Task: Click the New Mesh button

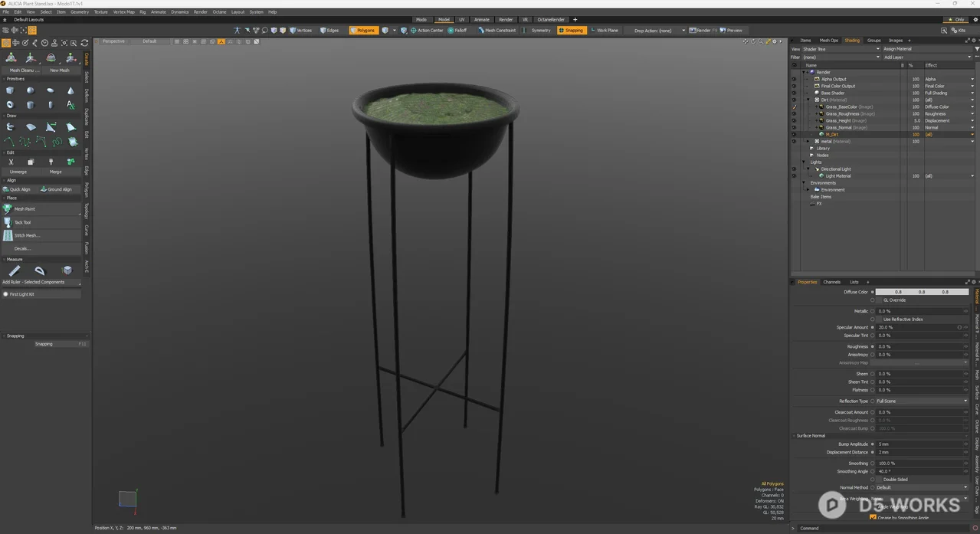Action: click(x=60, y=70)
